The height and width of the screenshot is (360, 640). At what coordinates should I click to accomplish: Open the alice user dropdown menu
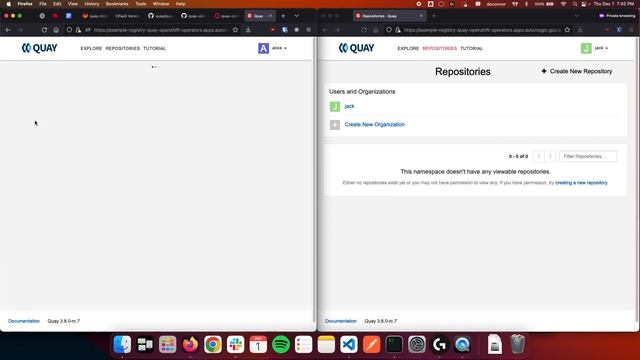[273, 48]
